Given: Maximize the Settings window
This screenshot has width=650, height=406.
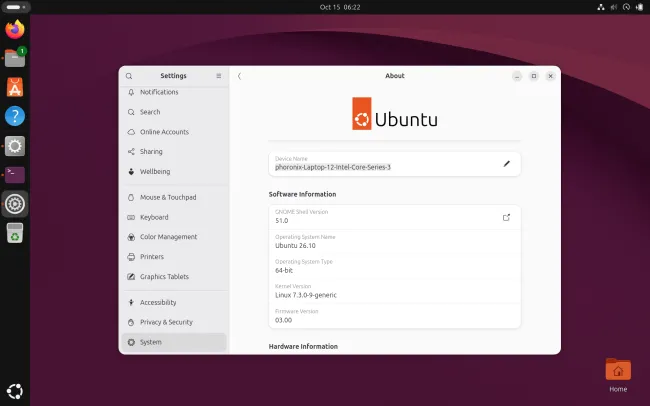Looking at the screenshot, I should [x=534, y=76].
